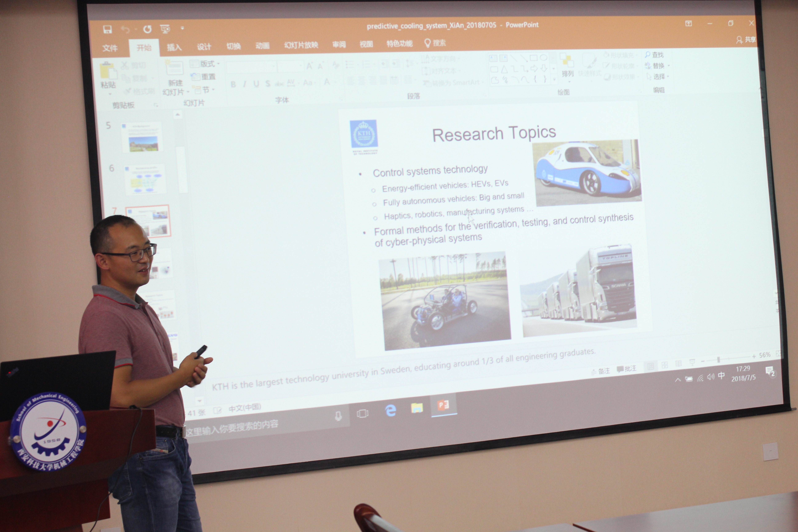798x532 pixels.
Task: Open the Customize Quick Access Toolbar arrow
Action: [x=183, y=28]
